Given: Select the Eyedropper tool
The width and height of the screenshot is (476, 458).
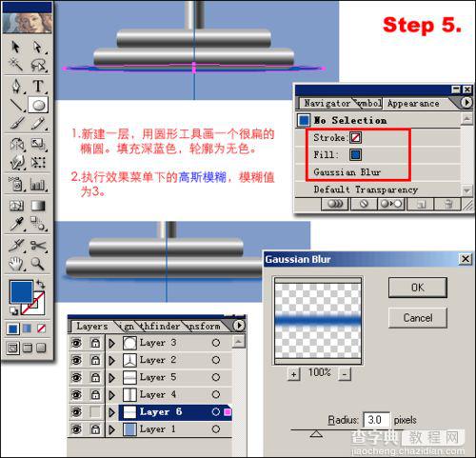Looking at the screenshot, I should pos(16,224).
